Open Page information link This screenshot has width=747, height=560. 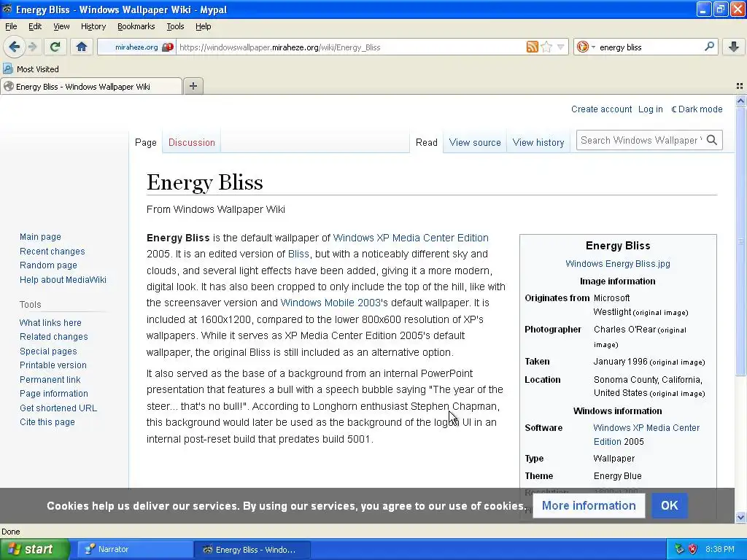point(54,394)
